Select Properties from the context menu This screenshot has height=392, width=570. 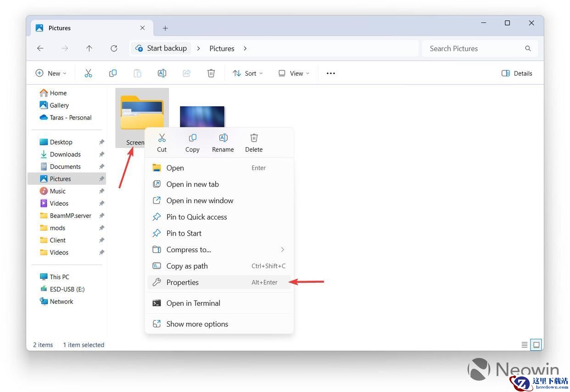click(219, 282)
